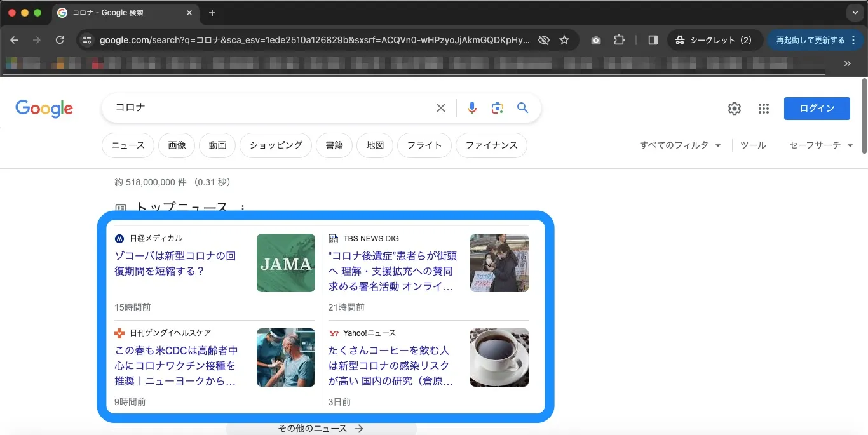Click the 3日前 timestamp
This screenshot has width=868, height=435.
tap(339, 402)
